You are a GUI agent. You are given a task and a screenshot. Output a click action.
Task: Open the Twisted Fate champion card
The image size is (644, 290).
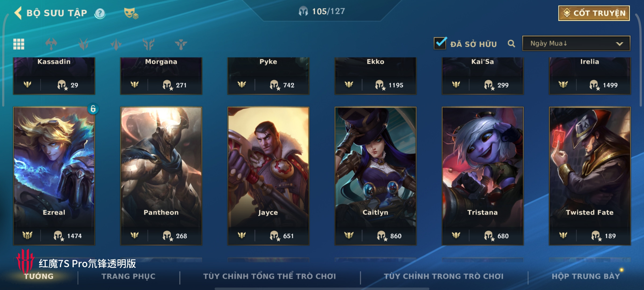click(590, 176)
